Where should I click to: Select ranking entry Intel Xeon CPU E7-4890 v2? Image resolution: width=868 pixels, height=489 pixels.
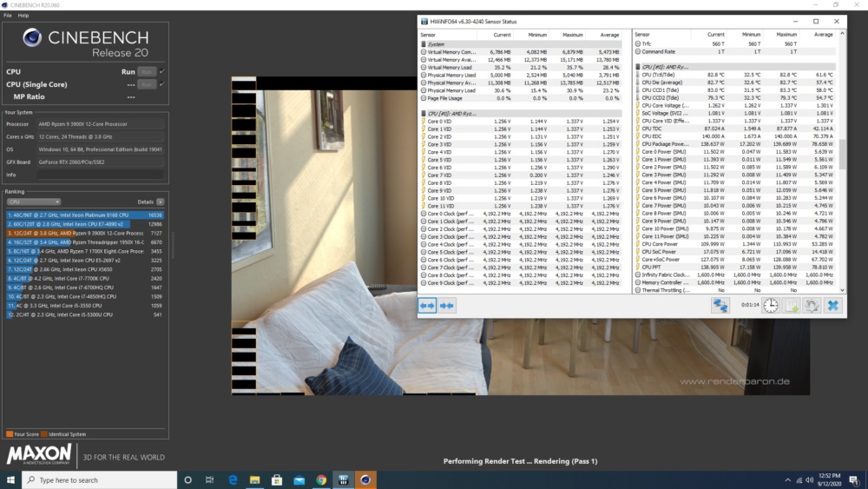coord(85,224)
